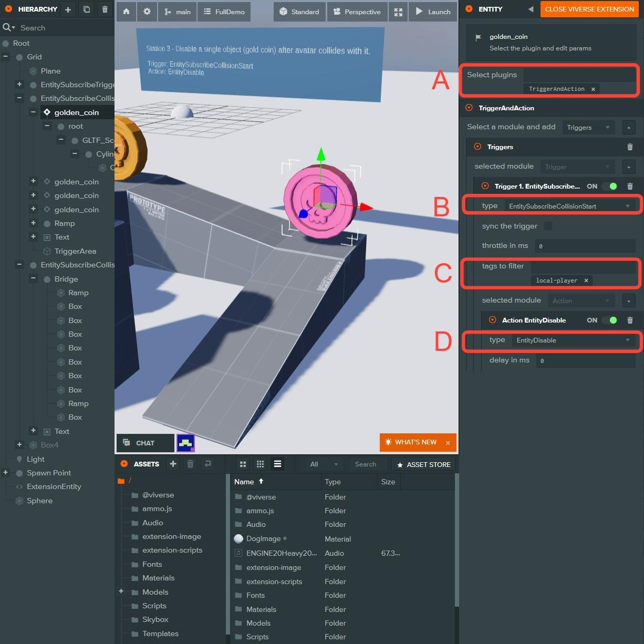Duplicate entity using Hierarchy copy icon
The height and width of the screenshot is (644, 644).
click(87, 9)
